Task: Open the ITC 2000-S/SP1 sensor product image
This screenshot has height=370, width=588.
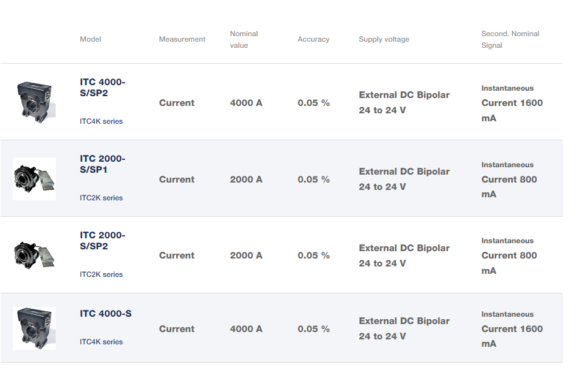Action: (x=34, y=179)
